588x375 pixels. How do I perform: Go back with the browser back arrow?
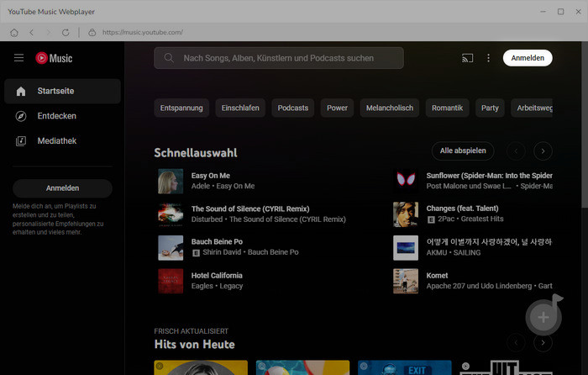[x=32, y=33]
